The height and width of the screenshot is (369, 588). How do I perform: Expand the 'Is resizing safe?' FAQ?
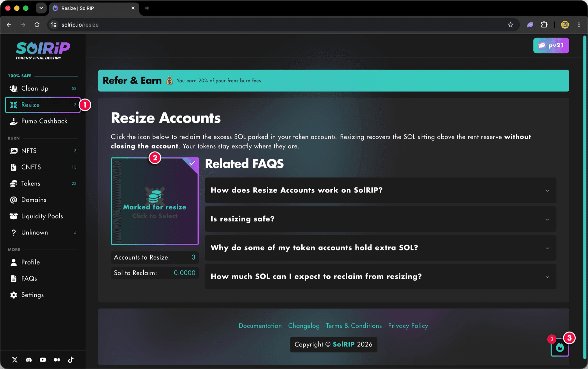[380, 219]
